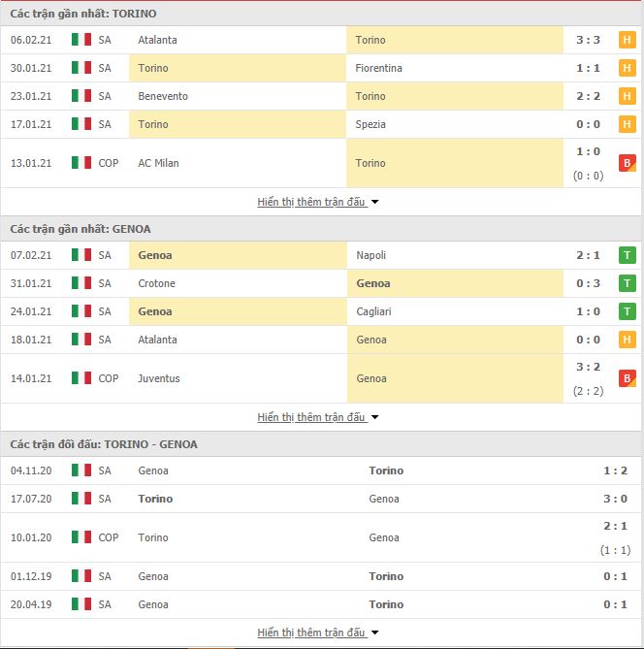Click 'Hiển thị thêm trận đấu' under Torino section

tap(311, 202)
